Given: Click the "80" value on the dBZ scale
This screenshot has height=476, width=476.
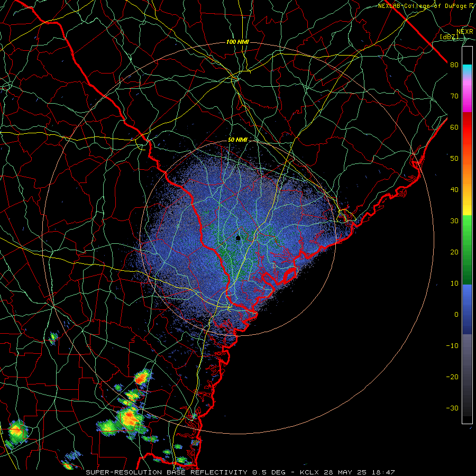Looking at the screenshot, I should (454, 65).
